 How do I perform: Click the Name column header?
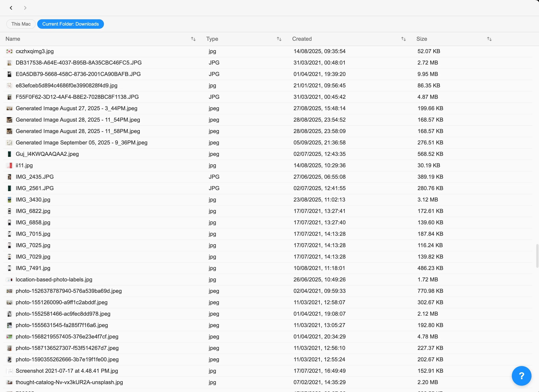click(x=13, y=39)
